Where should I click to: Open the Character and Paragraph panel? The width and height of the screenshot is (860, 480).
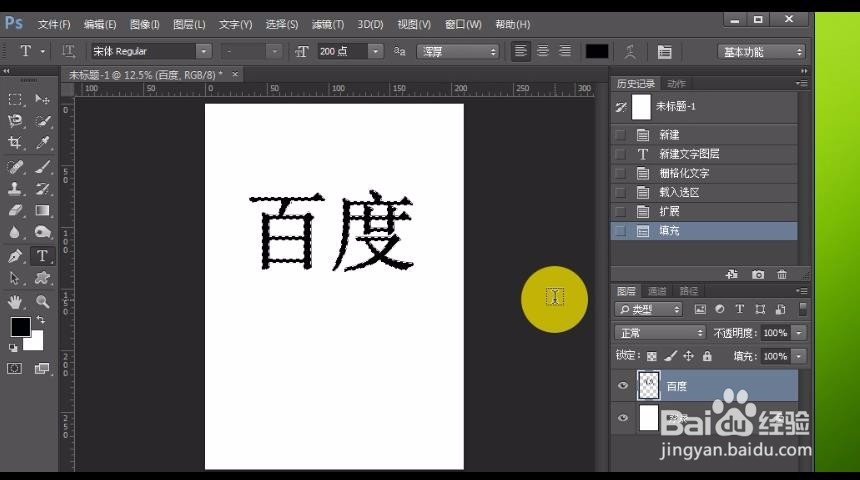click(x=665, y=52)
